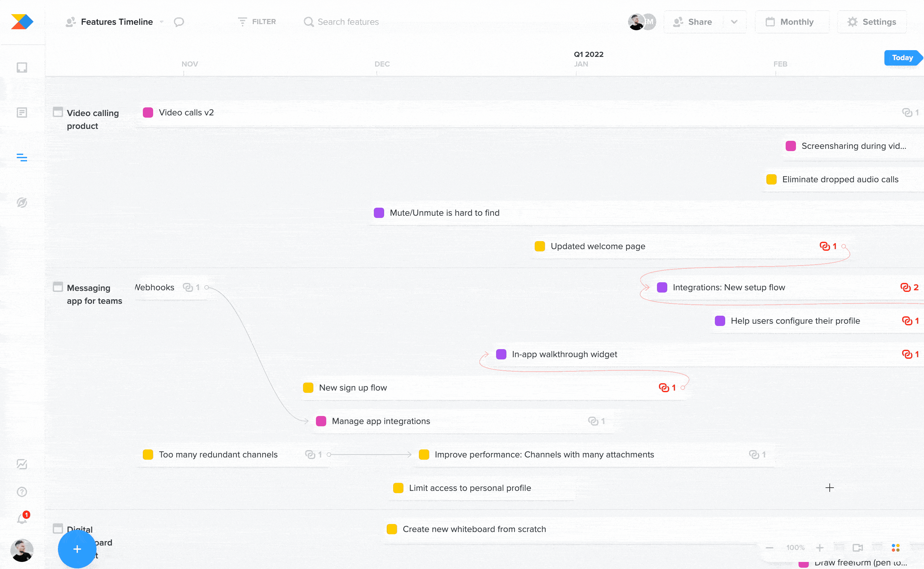The image size is (924, 569).
Task: Click the Share button
Action: coord(693,22)
